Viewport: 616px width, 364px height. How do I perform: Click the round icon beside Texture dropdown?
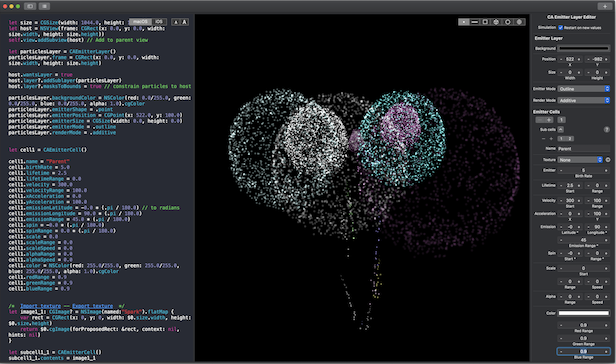[608, 160]
